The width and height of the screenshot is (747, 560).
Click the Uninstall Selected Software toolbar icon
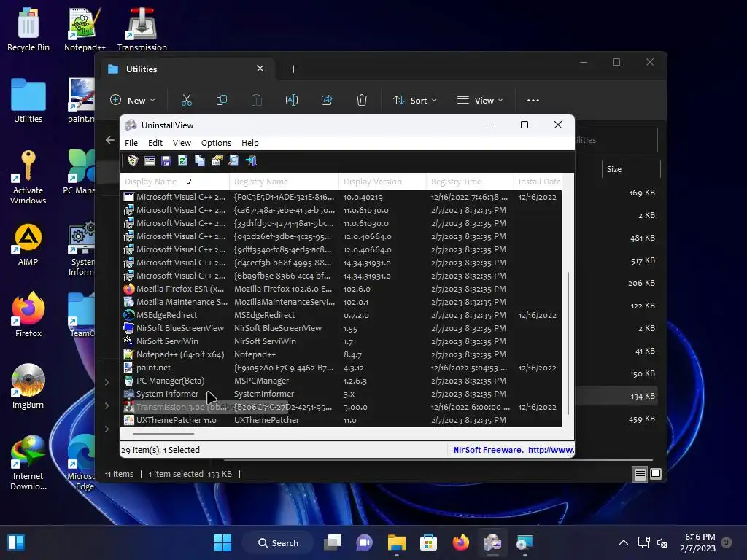pos(133,160)
